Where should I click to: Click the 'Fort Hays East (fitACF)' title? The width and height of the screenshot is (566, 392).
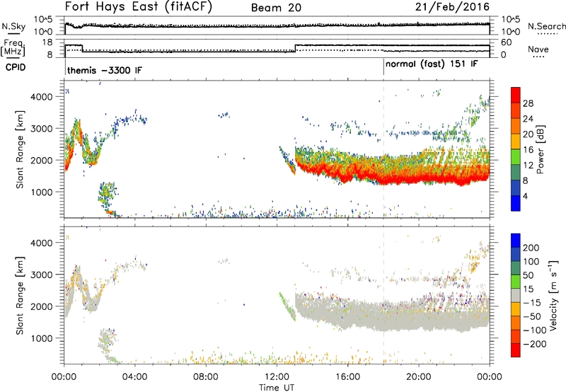[x=139, y=7]
